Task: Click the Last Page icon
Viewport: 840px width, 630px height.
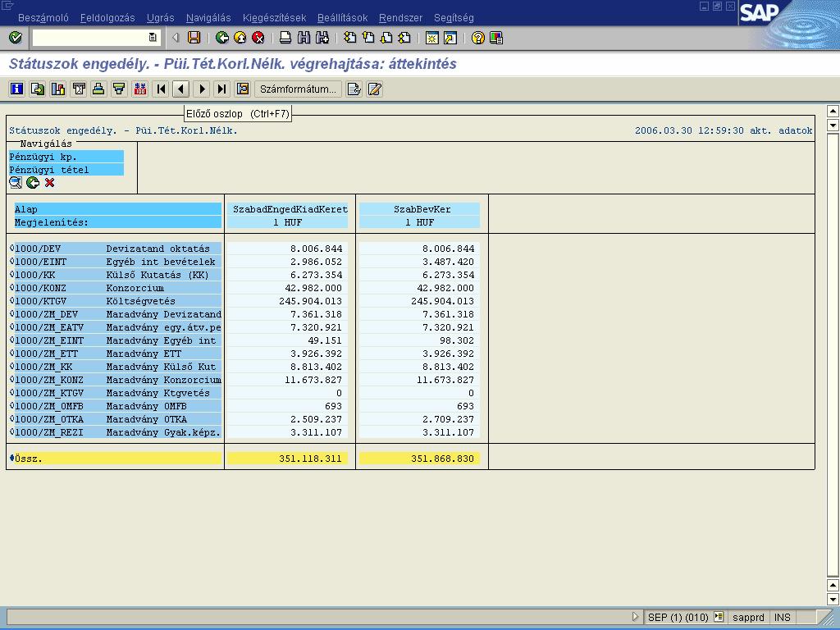Action: point(404,38)
